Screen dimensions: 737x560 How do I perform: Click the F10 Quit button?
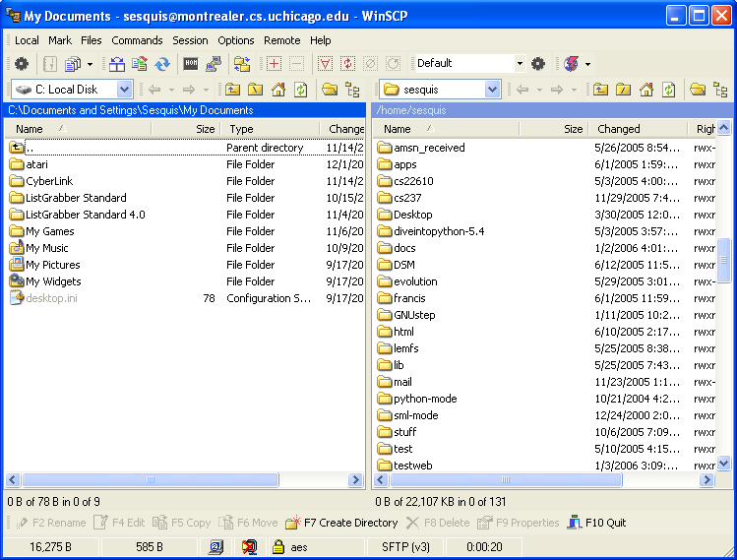coord(596,523)
